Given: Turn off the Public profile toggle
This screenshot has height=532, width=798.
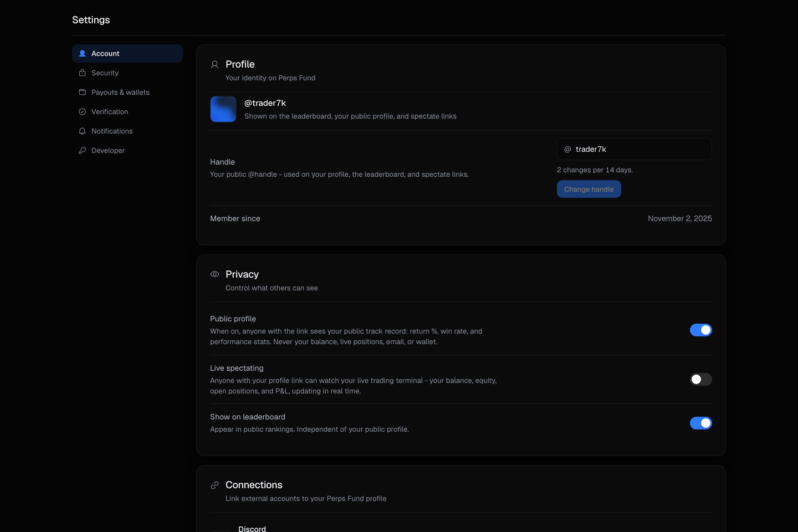Looking at the screenshot, I should (700, 330).
